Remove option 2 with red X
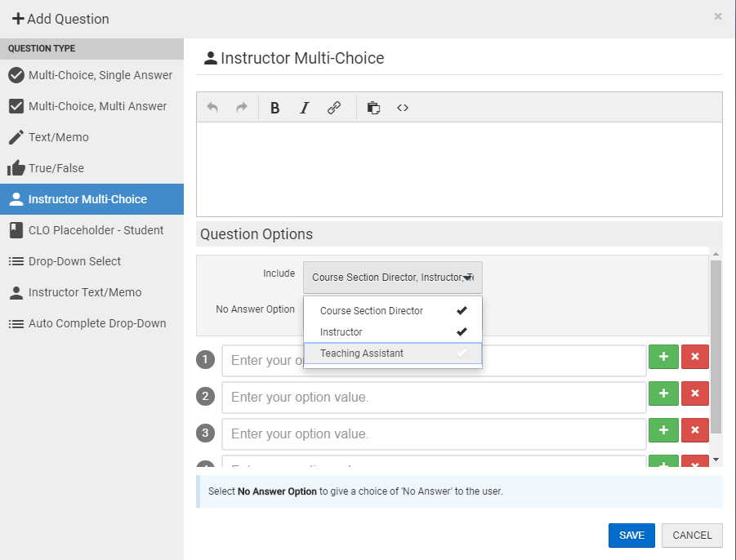This screenshot has height=560, width=736. click(x=694, y=393)
